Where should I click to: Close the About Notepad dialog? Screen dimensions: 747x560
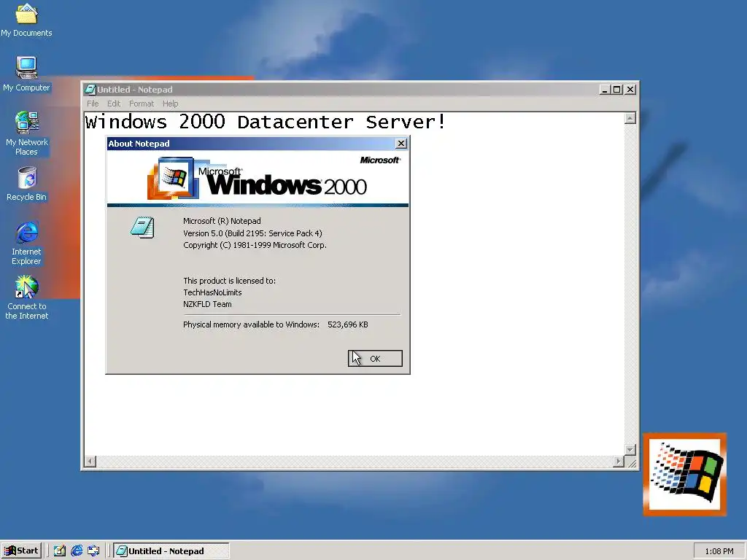[401, 144]
